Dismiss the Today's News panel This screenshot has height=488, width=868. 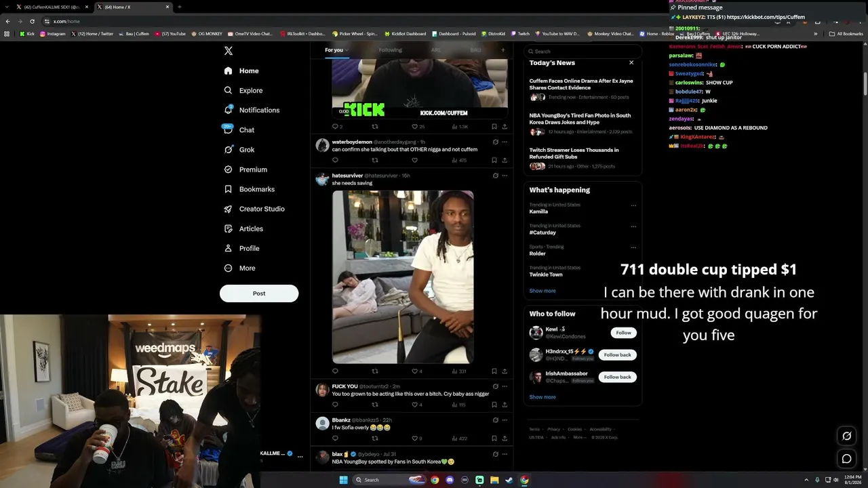[x=631, y=62]
